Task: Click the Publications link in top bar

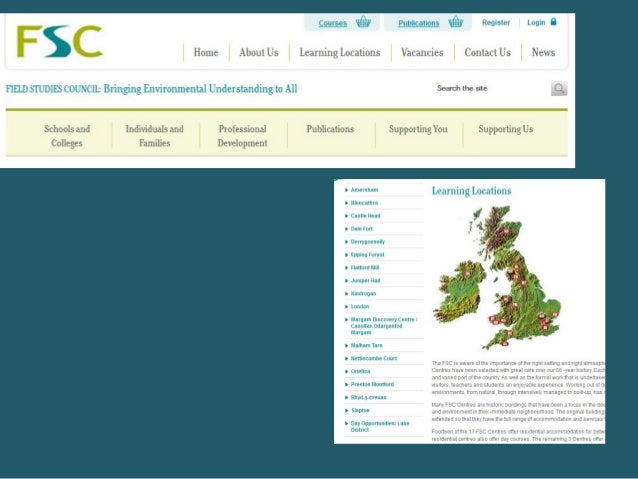Action: [419, 23]
